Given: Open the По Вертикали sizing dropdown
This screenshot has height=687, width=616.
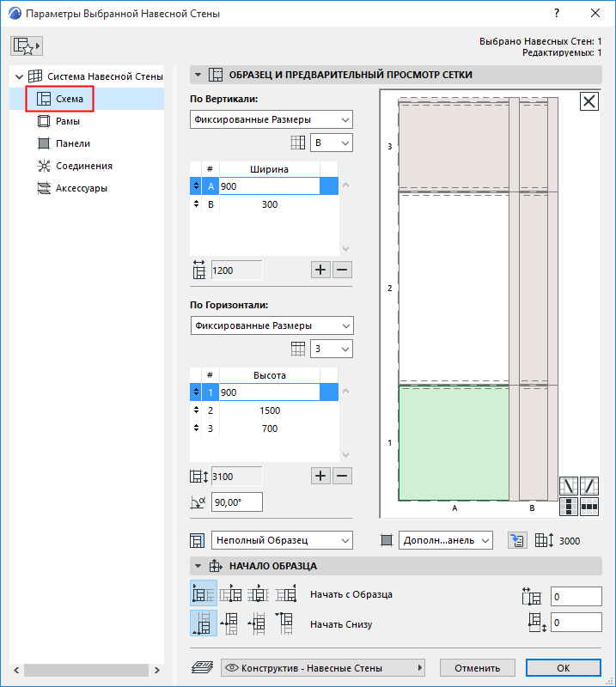Looking at the screenshot, I should [271, 119].
